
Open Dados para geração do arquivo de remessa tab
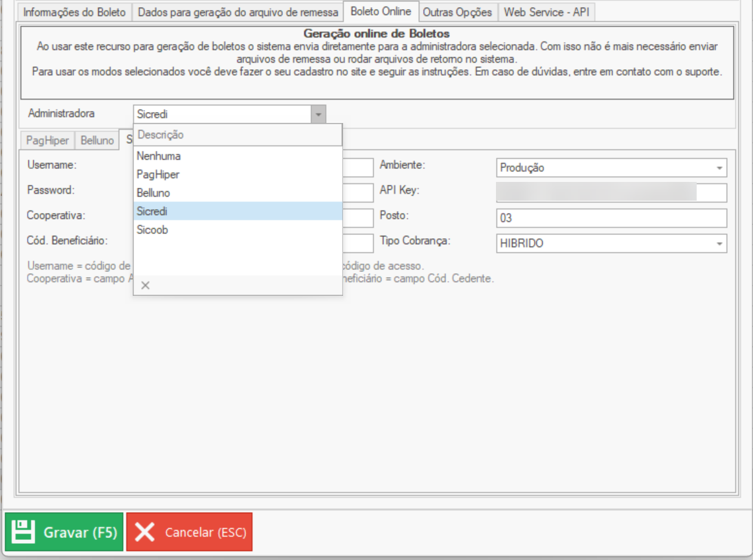pyautogui.click(x=238, y=12)
